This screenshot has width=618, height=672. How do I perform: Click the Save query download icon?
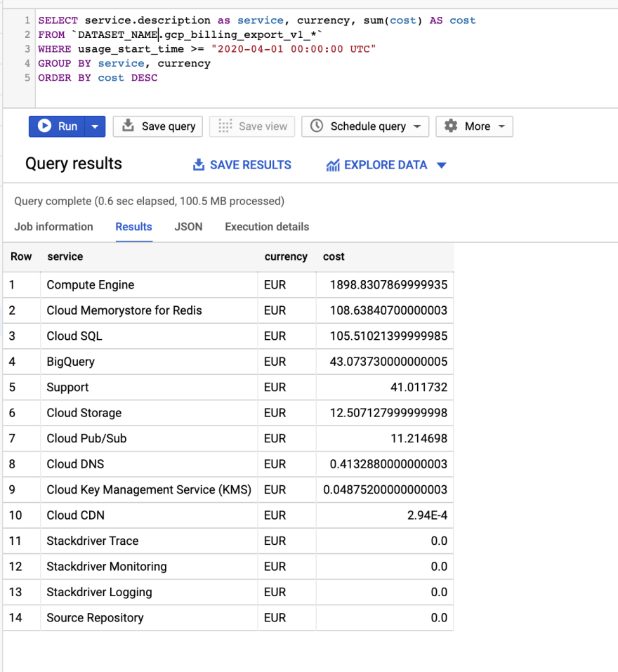(x=128, y=126)
